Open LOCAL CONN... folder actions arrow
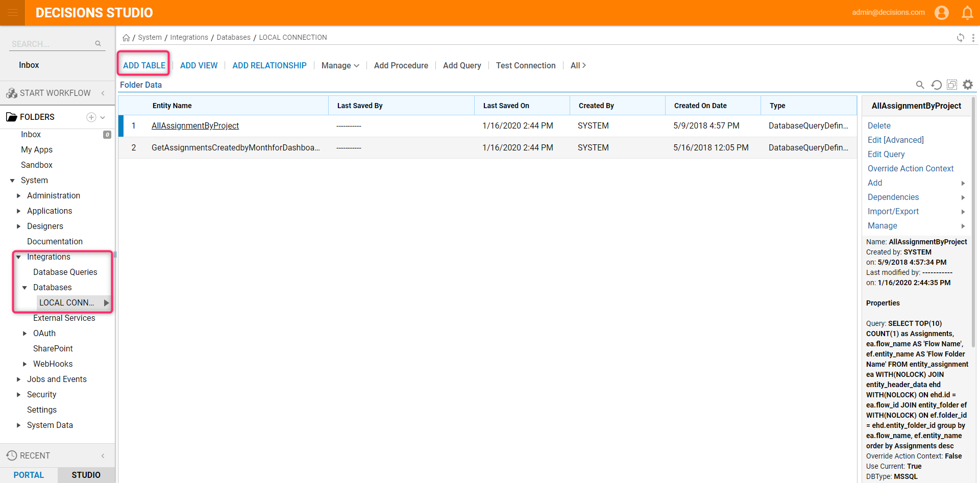The height and width of the screenshot is (483, 980). pyautogui.click(x=106, y=303)
